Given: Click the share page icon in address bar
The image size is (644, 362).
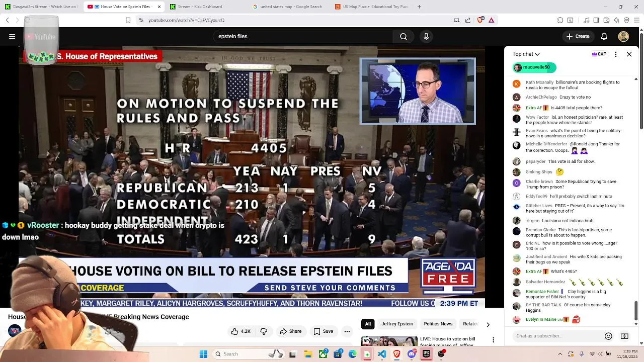Looking at the screenshot, I should [x=468, y=20].
